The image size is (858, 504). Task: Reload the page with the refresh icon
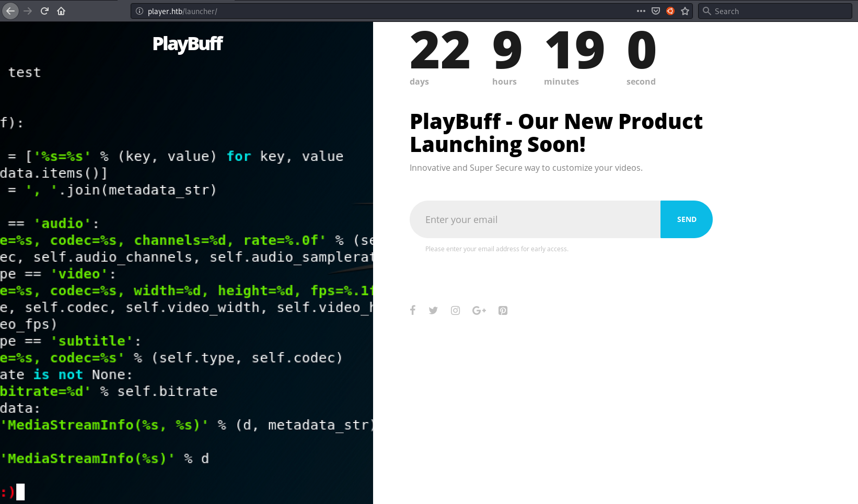point(44,11)
